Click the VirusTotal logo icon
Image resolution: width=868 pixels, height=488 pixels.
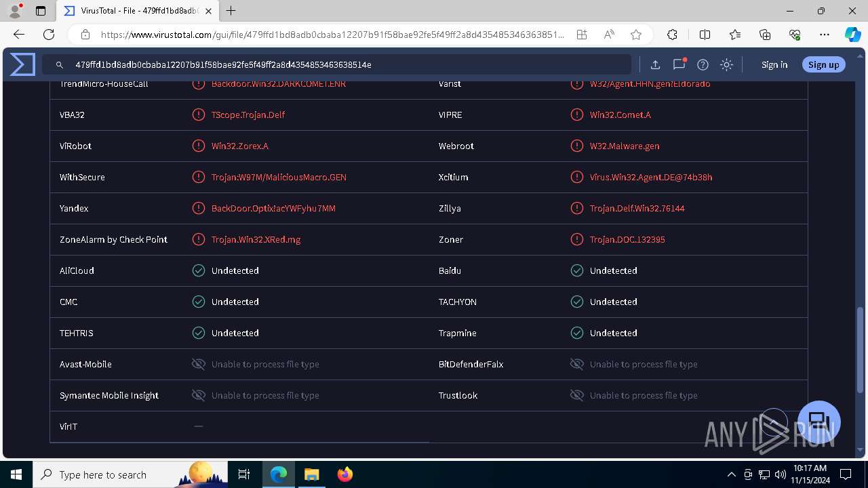coord(22,64)
